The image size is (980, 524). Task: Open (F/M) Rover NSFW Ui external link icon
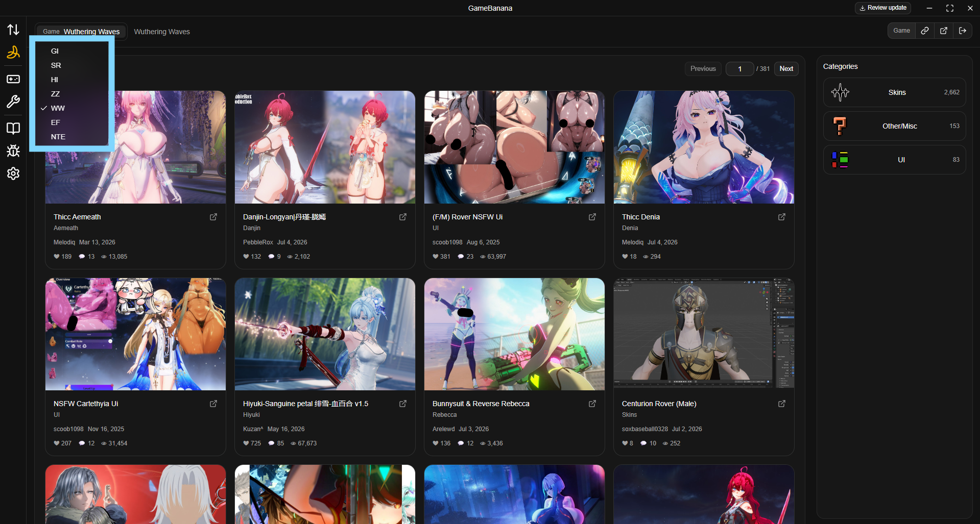592,217
